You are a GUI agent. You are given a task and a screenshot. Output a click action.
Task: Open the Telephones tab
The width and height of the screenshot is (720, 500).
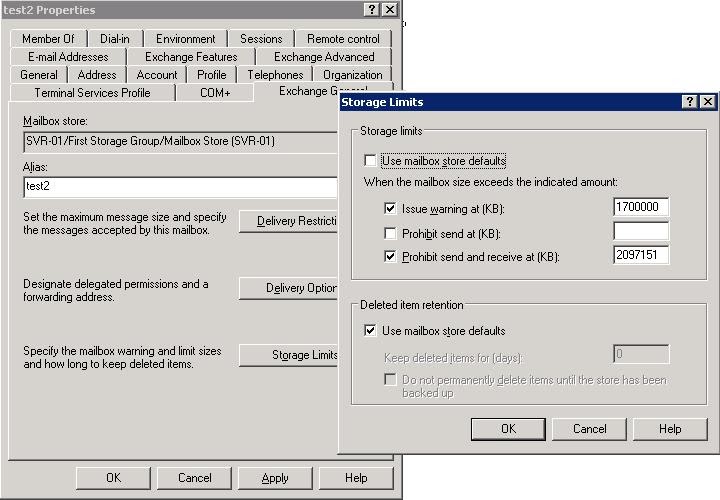tap(276, 75)
